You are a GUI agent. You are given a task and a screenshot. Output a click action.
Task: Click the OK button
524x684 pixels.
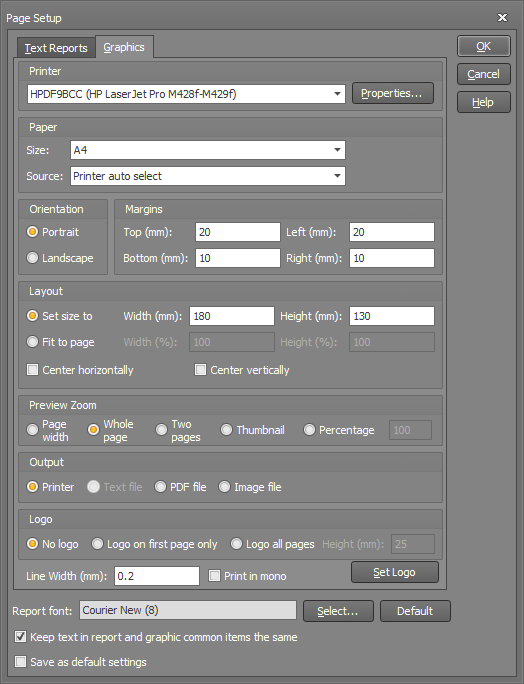pos(483,46)
